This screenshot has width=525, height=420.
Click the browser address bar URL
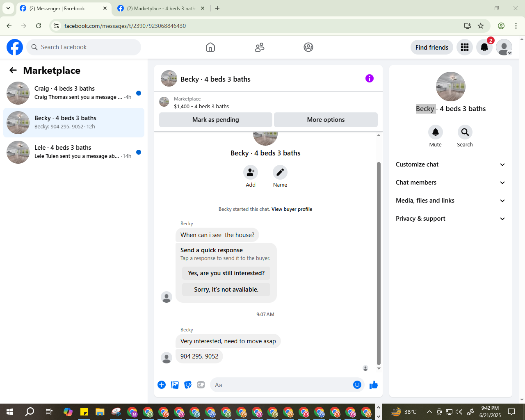coord(125,26)
